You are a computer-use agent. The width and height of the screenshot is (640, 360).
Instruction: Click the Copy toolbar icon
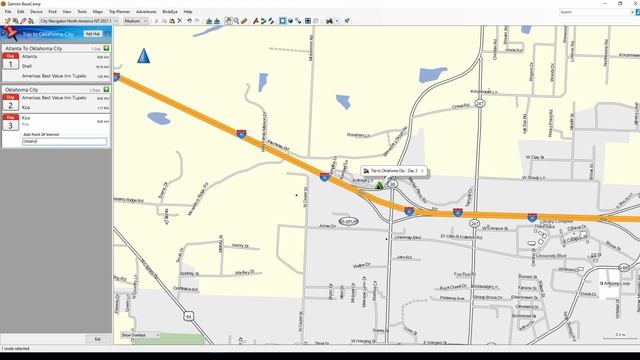[164, 21]
